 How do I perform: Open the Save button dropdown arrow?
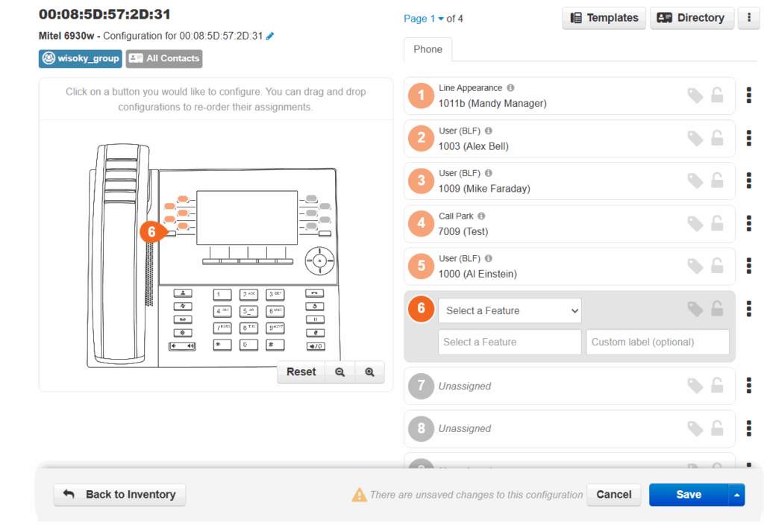coord(736,495)
